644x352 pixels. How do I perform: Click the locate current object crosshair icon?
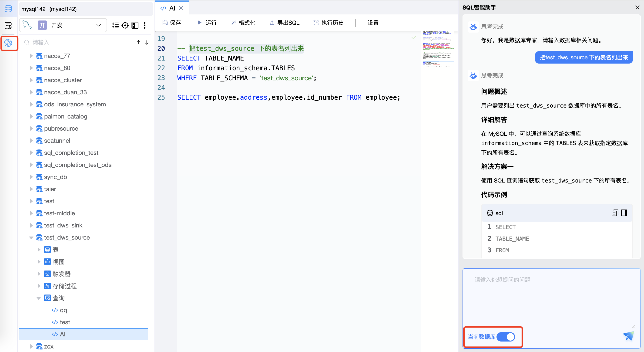[x=125, y=25]
